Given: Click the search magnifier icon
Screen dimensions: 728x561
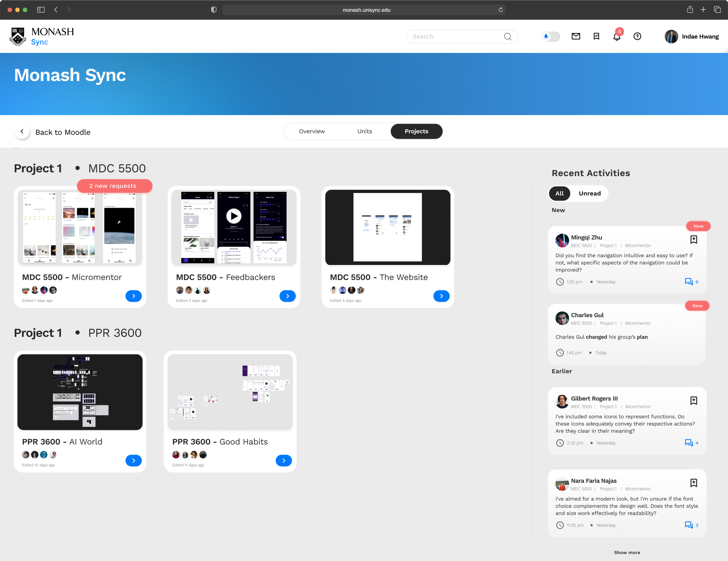Looking at the screenshot, I should pyautogui.click(x=507, y=37).
